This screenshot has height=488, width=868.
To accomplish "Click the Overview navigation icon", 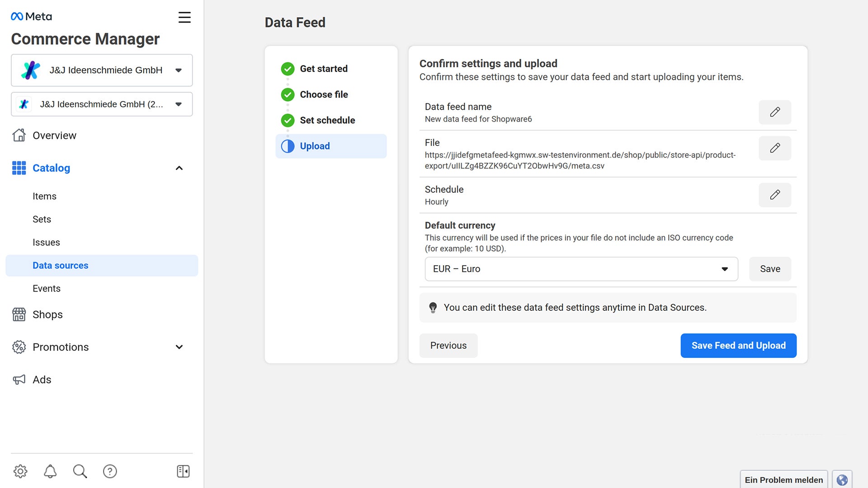I will [x=18, y=135].
